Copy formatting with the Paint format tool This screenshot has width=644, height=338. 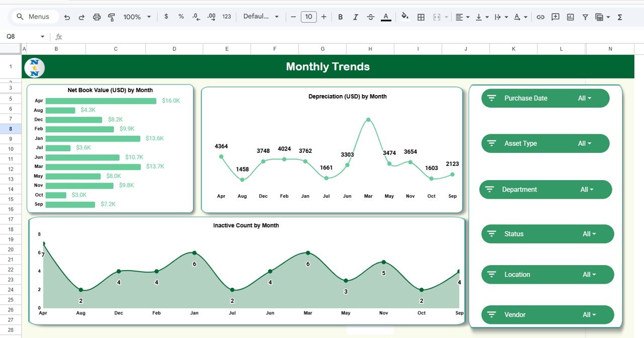click(x=111, y=17)
